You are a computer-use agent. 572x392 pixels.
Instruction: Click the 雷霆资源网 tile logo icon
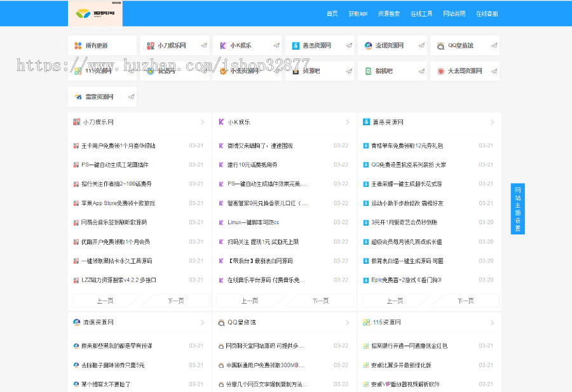point(78,97)
